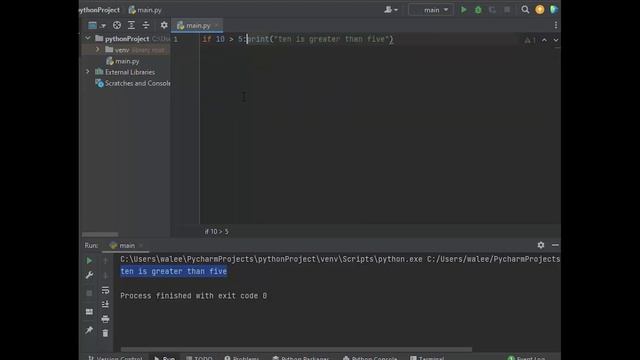Open Project panel gear options
The height and width of the screenshot is (360, 640).
(164, 25)
